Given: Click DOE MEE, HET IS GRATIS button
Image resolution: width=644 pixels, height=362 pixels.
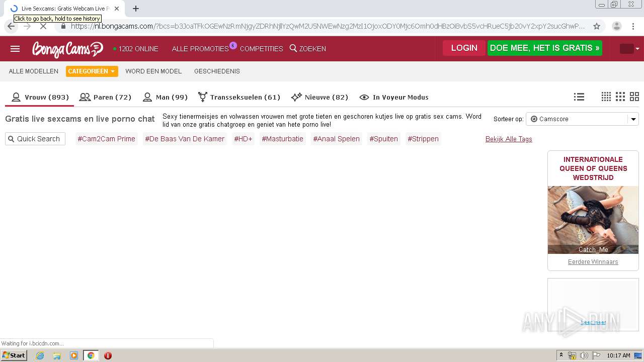Looking at the screenshot, I should point(545,48).
